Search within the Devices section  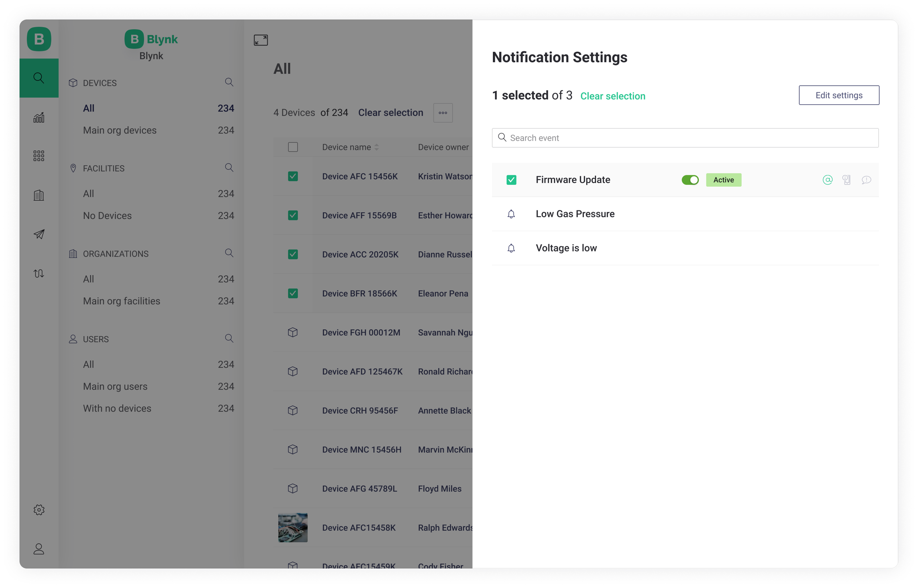click(x=229, y=82)
